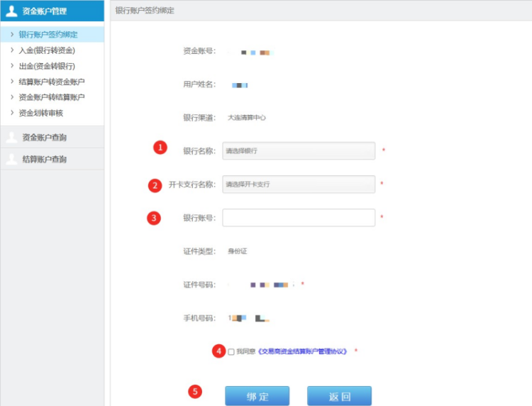
Task: Open 入金(银行转资金) menu item
Action: tap(47, 50)
